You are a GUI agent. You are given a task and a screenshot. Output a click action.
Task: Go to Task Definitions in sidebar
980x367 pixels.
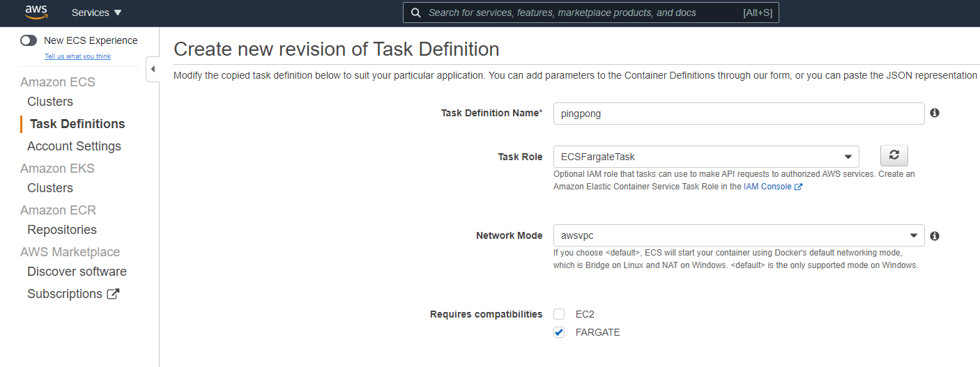coord(77,124)
